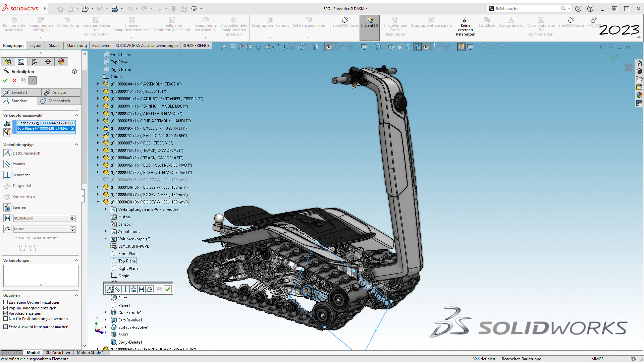
Task: Open the 3DEXPERIENCE ribbon tab
Action: [196, 46]
